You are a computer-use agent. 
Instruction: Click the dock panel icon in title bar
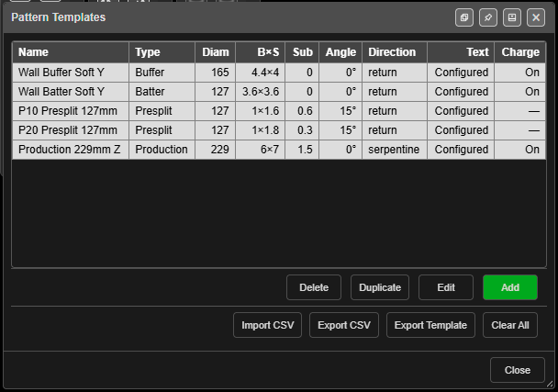pyautogui.click(x=512, y=17)
